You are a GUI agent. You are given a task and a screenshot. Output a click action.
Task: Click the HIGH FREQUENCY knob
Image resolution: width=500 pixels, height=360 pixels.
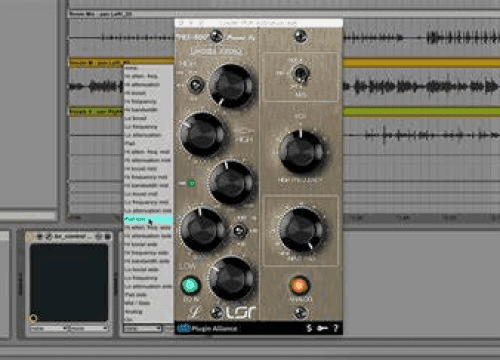301,152
